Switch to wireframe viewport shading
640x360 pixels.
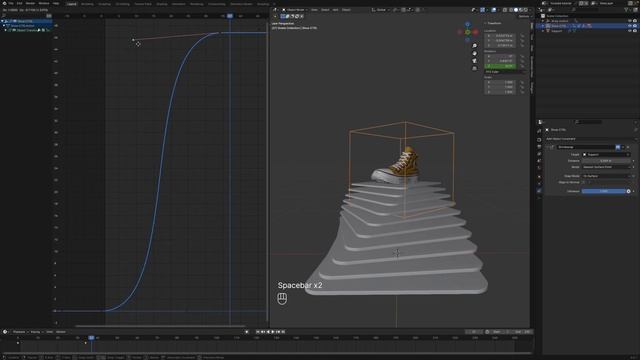point(511,10)
